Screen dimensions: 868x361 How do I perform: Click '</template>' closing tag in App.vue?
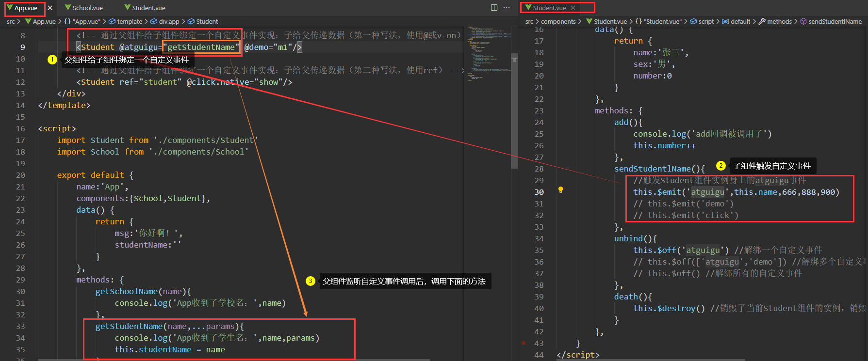pos(64,105)
